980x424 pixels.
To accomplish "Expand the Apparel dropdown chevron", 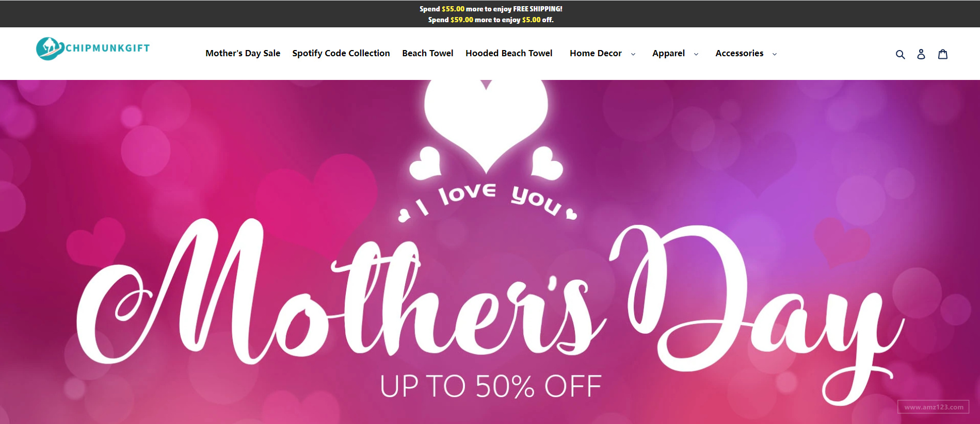I will pos(696,54).
